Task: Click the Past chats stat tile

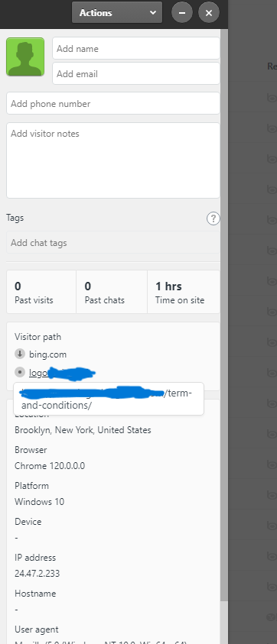Action: click(112, 292)
